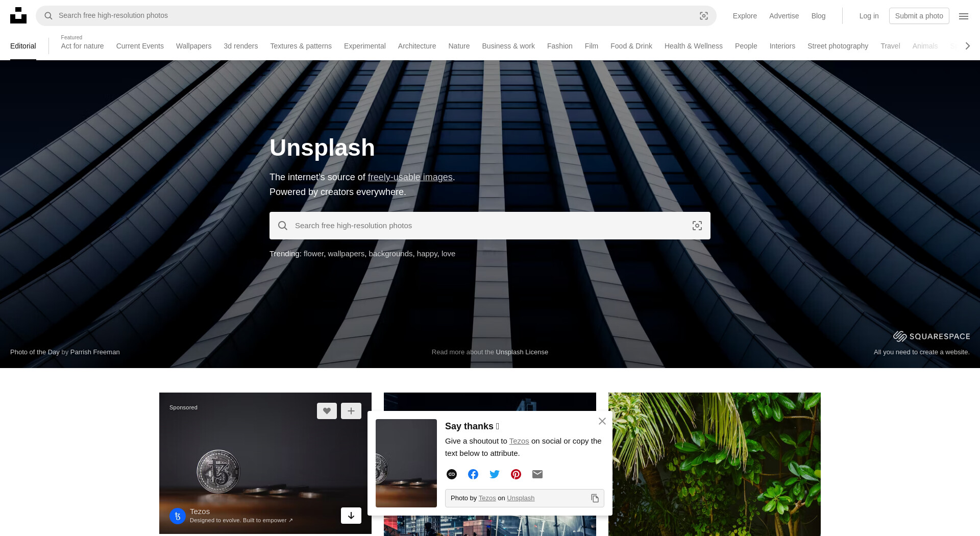Add Tezos photo to collection with plus icon

[351, 411]
